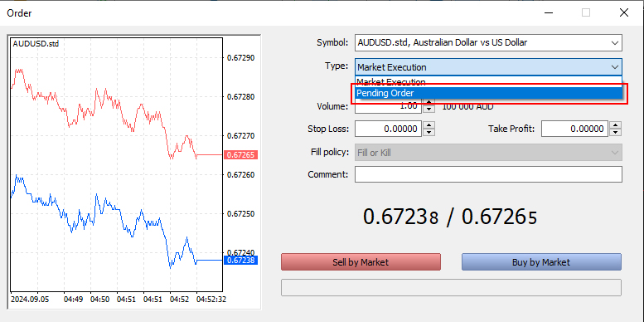Click the Buy by Market button
Viewport: 644px width, 322px height.
coord(541,262)
